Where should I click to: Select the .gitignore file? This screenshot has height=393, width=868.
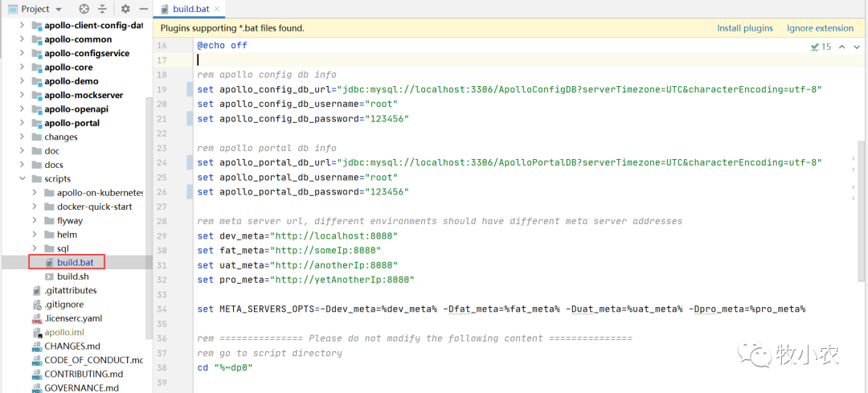click(65, 305)
